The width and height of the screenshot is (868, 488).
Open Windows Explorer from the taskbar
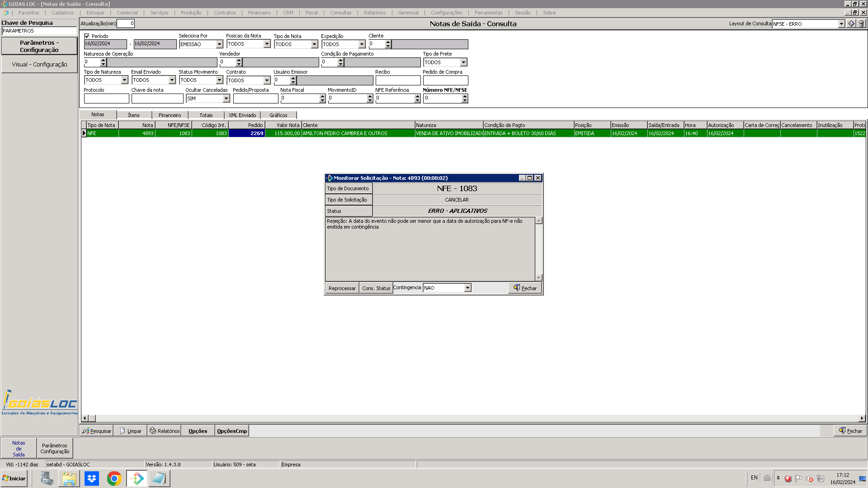69,479
